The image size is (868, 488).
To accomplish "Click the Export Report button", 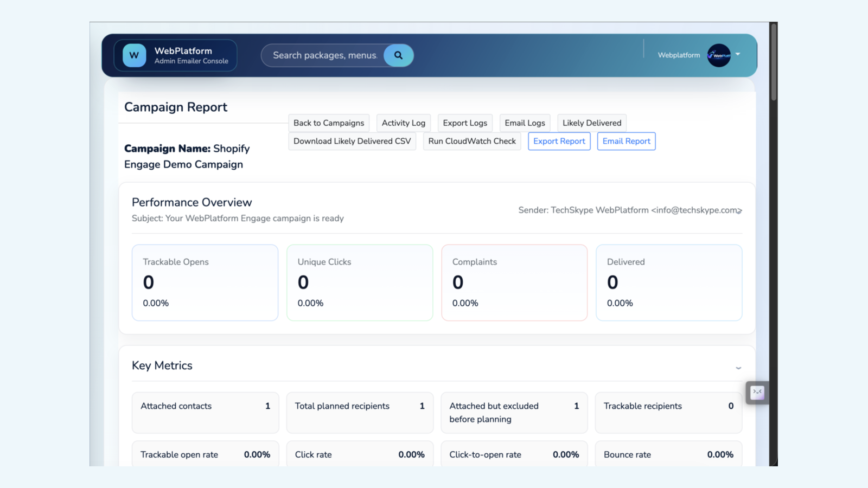I will (559, 141).
